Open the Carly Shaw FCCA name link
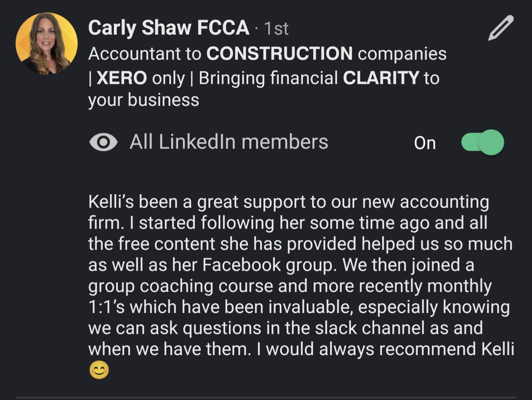Viewport: 532px width, 400px height. click(168, 28)
